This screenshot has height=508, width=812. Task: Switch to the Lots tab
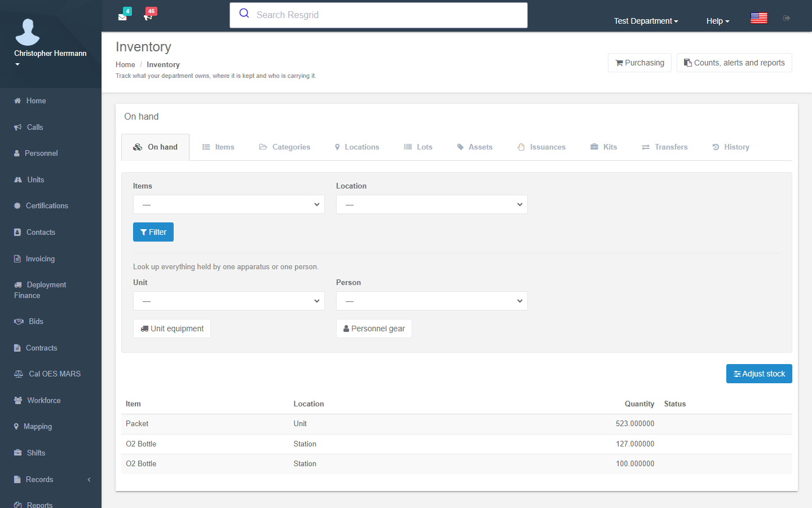point(418,147)
